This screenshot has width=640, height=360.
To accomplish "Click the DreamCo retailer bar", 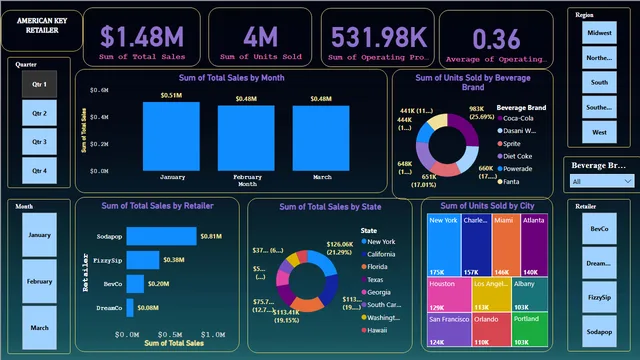I will click(x=130, y=308).
